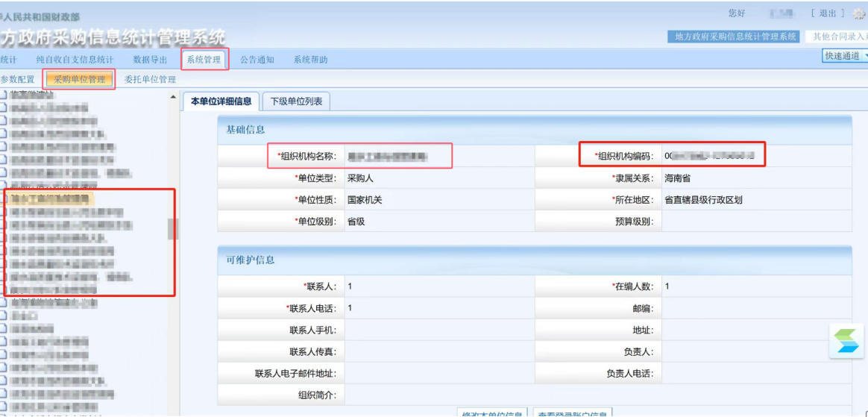Viewport: 868px width, 417px height.
Task: Switch to the 其他合同录入 system tab
Action: (839, 37)
